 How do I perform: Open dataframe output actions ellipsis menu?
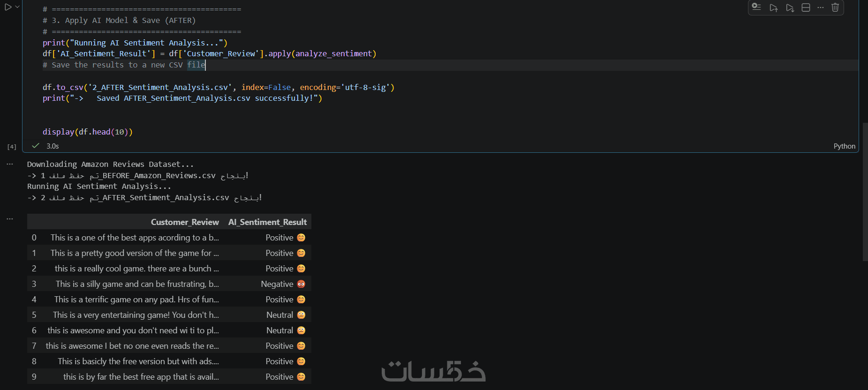pos(10,218)
